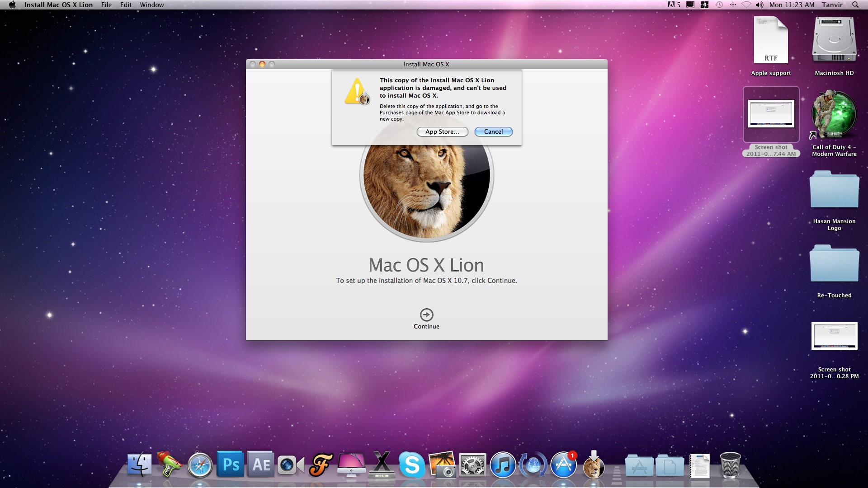This screenshot has width=868, height=488.
Task: Open the Documents folder stack in dock
Action: (x=670, y=465)
